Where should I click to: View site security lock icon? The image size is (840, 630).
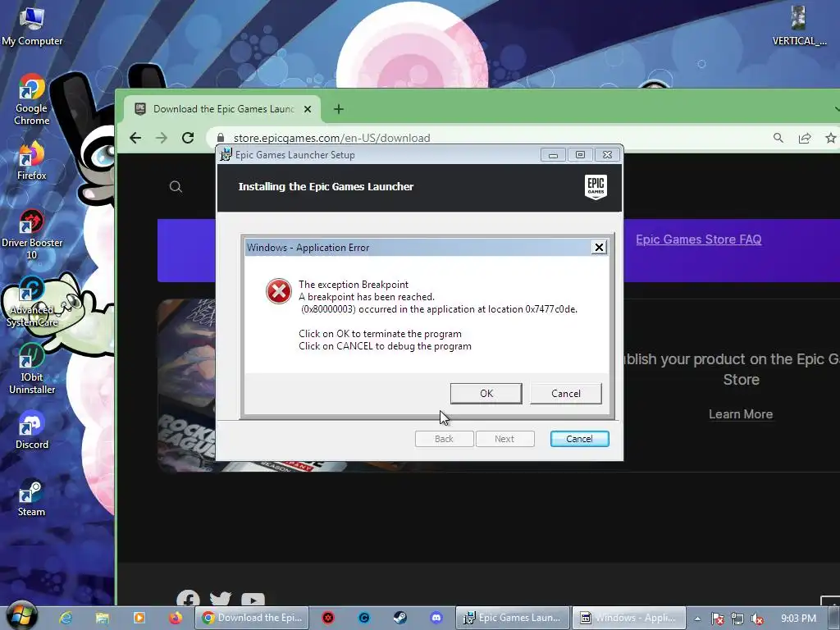[x=220, y=138]
